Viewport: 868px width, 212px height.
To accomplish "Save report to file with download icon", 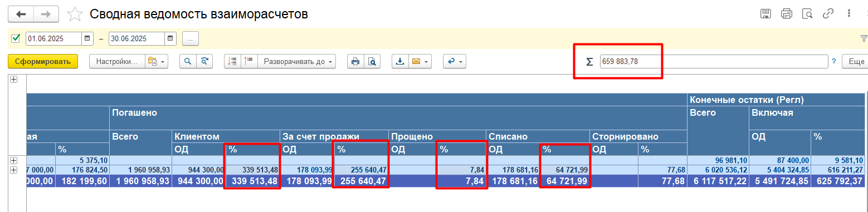I will (399, 61).
